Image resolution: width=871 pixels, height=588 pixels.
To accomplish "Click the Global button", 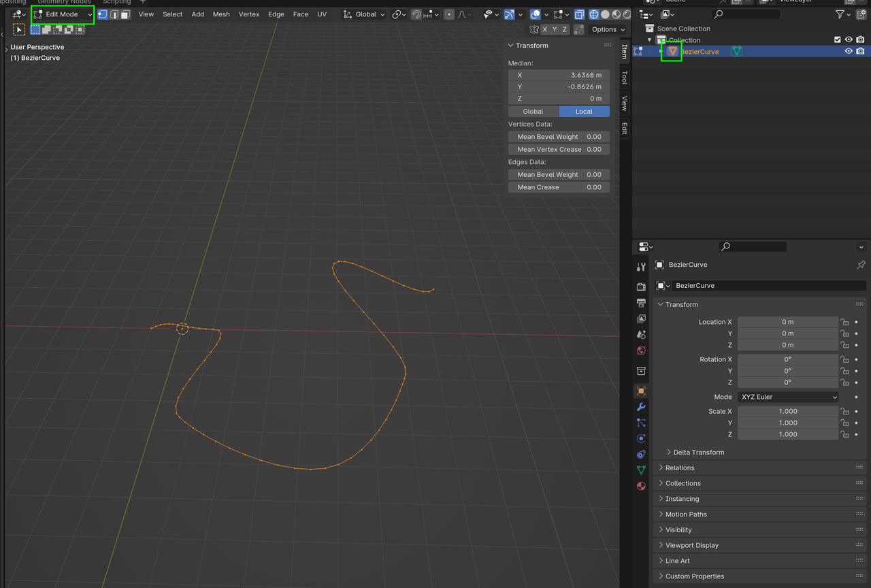I will point(533,112).
